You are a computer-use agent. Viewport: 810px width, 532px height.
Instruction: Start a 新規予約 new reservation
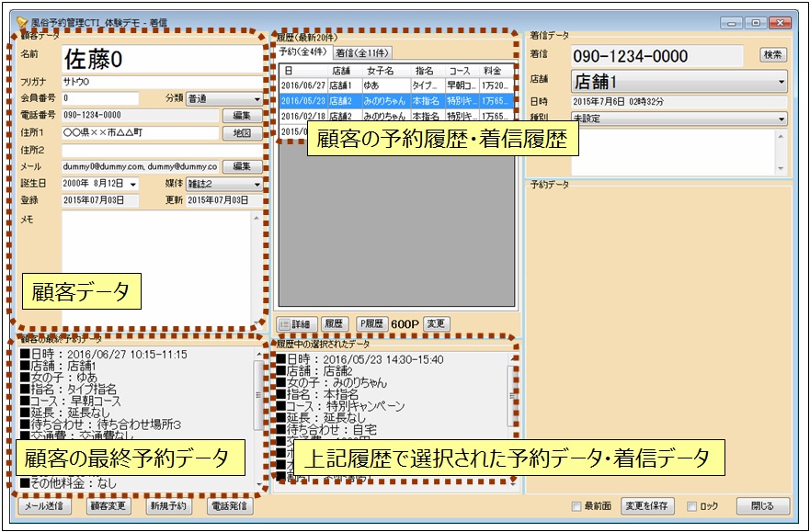coord(168,506)
